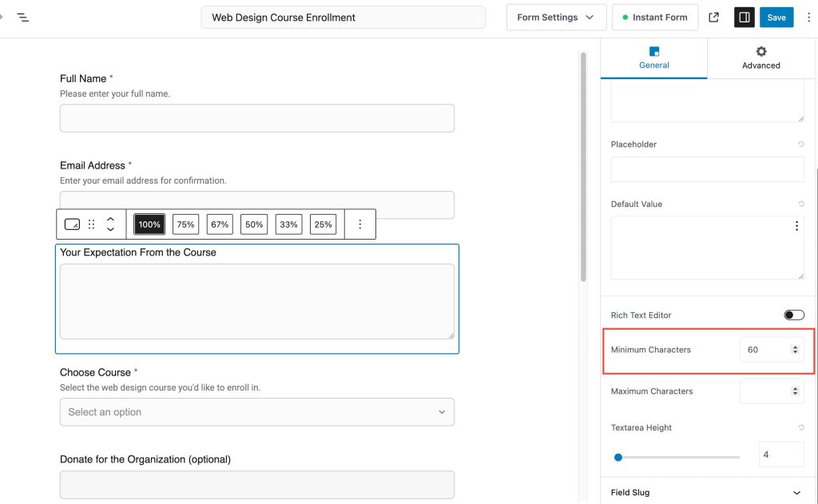Click the Donate for the Organization field

click(x=256, y=485)
